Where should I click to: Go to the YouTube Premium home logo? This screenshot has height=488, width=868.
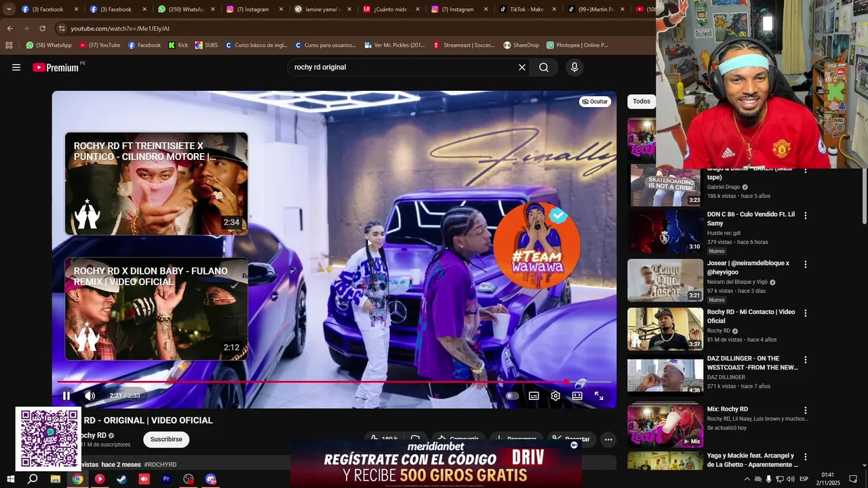56,67
